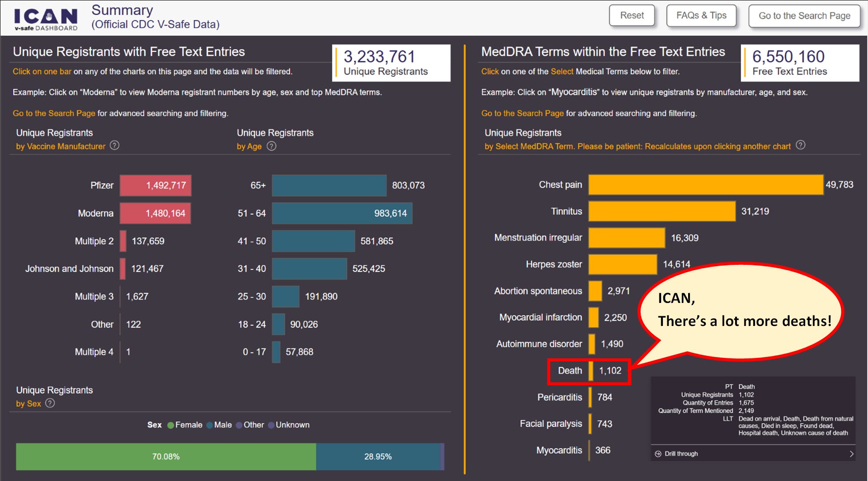Image resolution: width=868 pixels, height=481 pixels.
Task: Open help icon next to by Age
Action: click(x=272, y=146)
